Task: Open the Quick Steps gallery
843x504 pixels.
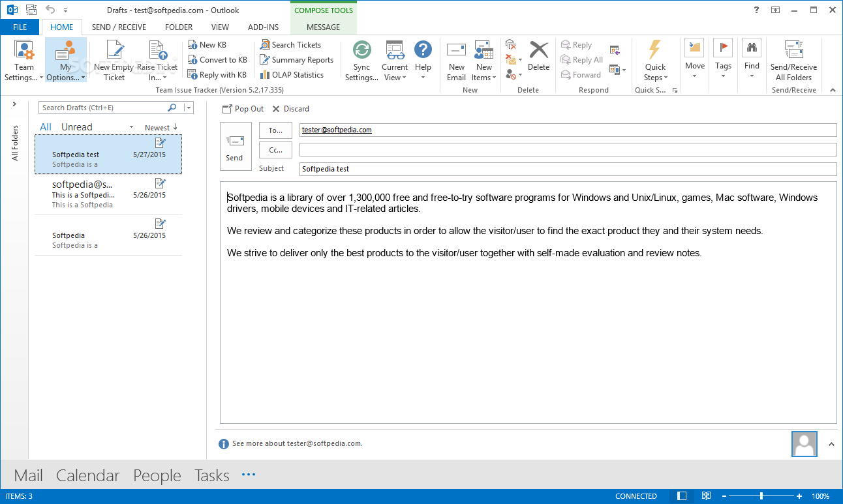Action: 655,61
